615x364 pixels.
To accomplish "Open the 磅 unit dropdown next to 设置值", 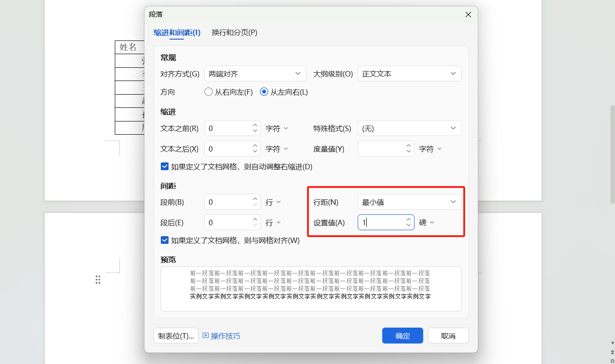I will pos(427,222).
